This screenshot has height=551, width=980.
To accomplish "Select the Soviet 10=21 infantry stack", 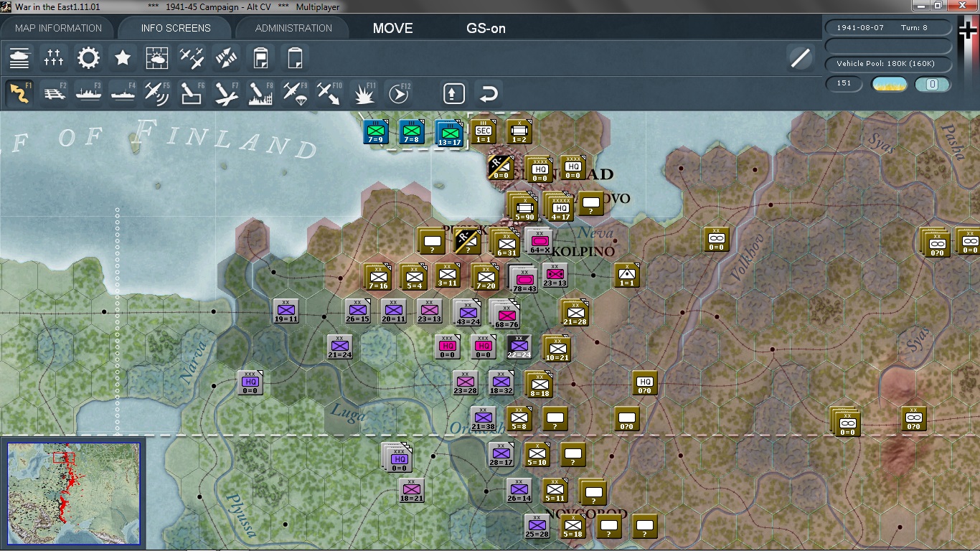I will tap(557, 349).
